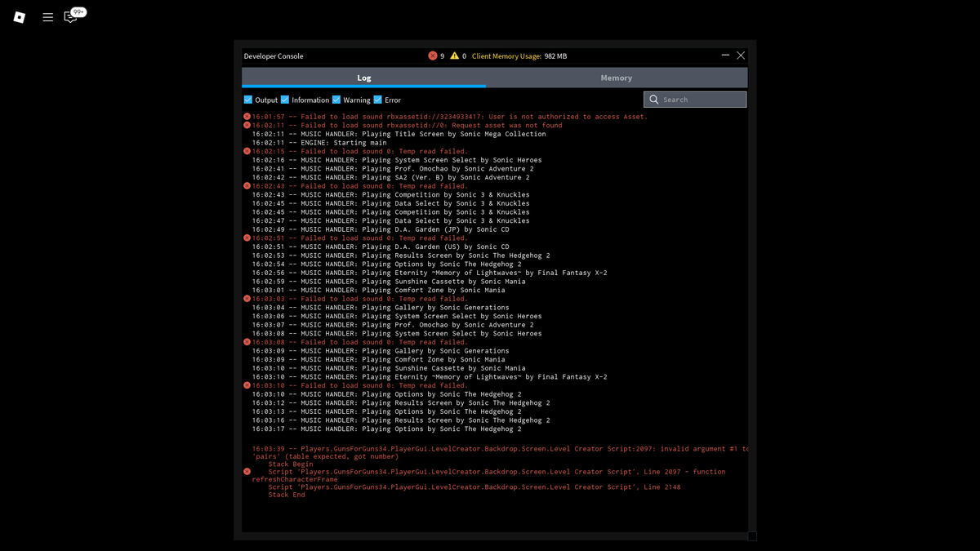Image resolution: width=980 pixels, height=551 pixels.
Task: Click error icon at 16:01:57 log line
Action: tap(247, 117)
